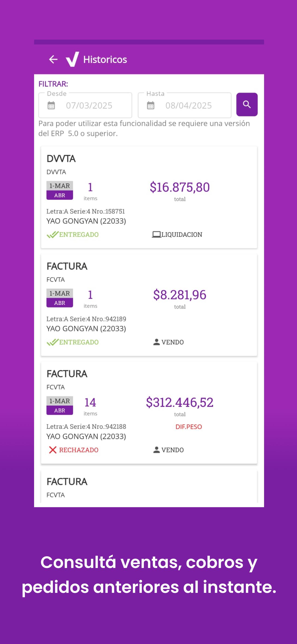Tap the purple search magnifier button
Image resolution: width=297 pixels, height=644 pixels.
pyautogui.click(x=247, y=105)
